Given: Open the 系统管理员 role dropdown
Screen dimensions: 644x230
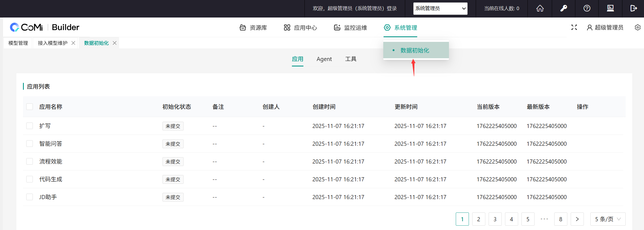Looking at the screenshot, I should point(440,8).
